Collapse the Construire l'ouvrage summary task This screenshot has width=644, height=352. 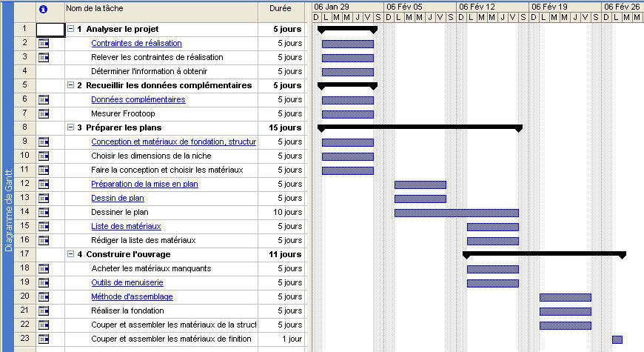point(70,254)
